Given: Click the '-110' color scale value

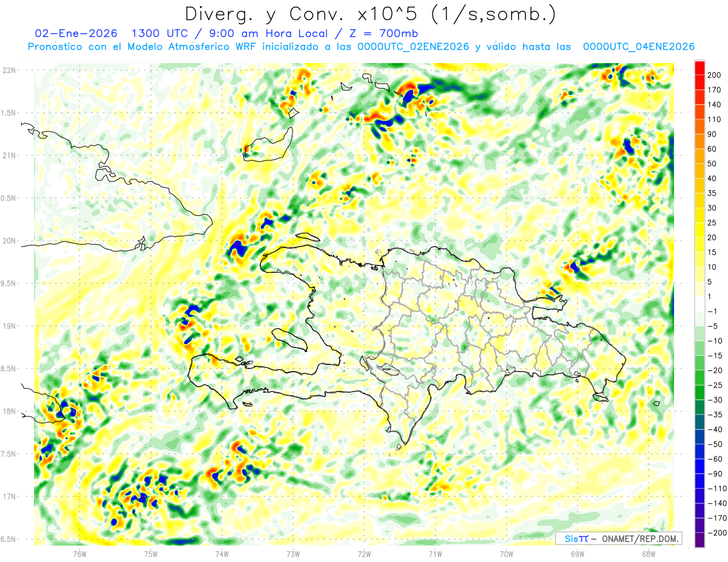Looking at the screenshot, I should pos(717,489).
